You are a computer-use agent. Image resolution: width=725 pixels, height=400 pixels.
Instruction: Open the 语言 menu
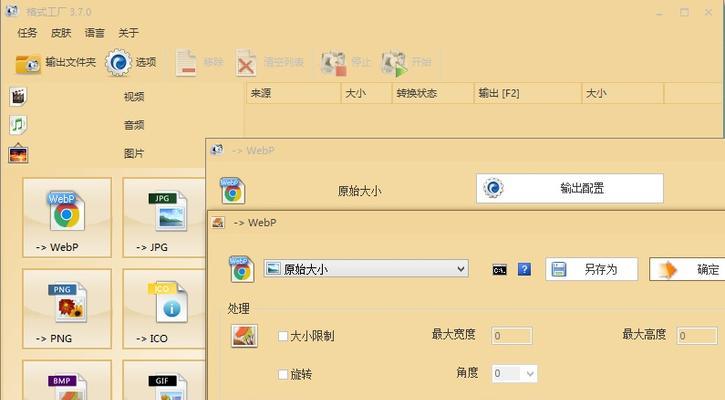[x=95, y=33]
